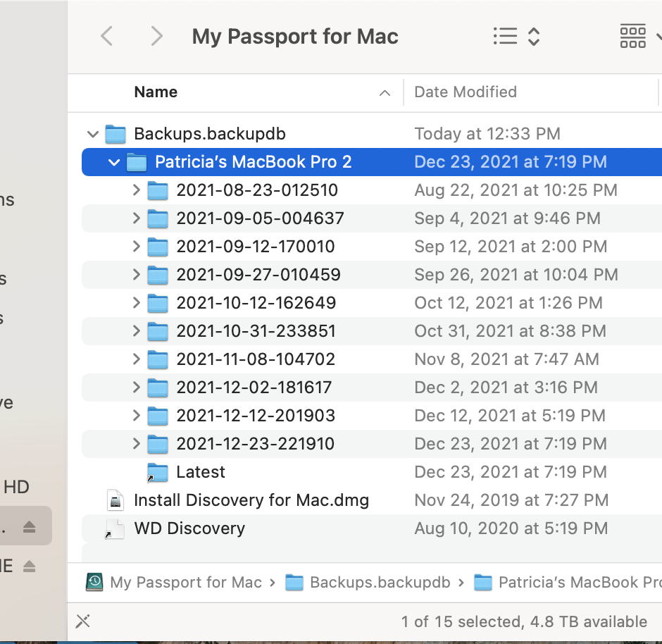The height and width of the screenshot is (644, 662).
Task: Go forward with the right chevron button
Action: pyautogui.click(x=156, y=36)
